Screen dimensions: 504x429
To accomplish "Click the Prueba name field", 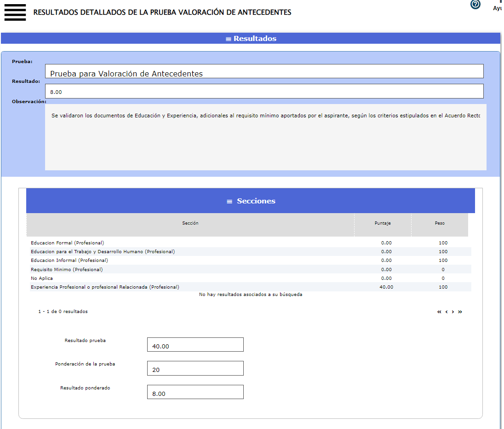I will (x=264, y=71).
